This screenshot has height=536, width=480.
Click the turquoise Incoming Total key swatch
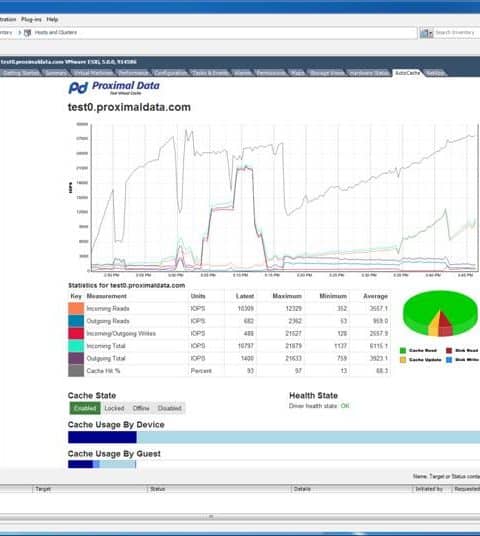tap(76, 346)
